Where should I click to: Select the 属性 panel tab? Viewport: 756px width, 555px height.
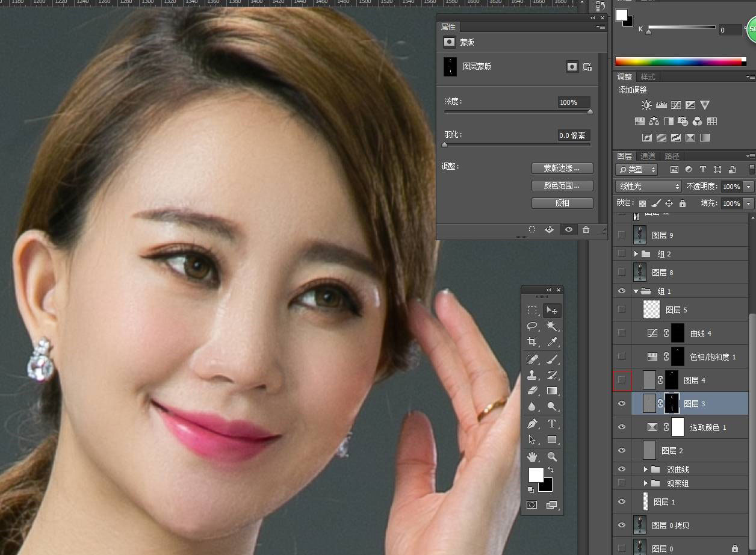pyautogui.click(x=448, y=27)
